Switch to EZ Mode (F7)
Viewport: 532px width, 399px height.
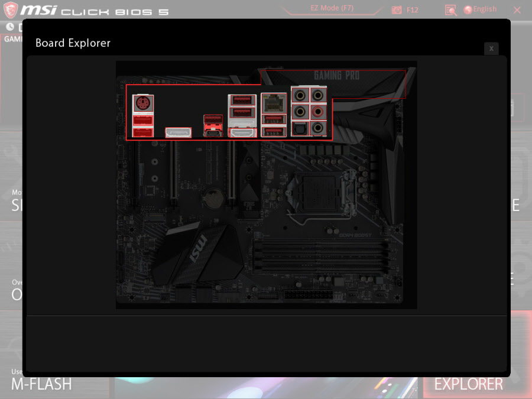click(331, 9)
